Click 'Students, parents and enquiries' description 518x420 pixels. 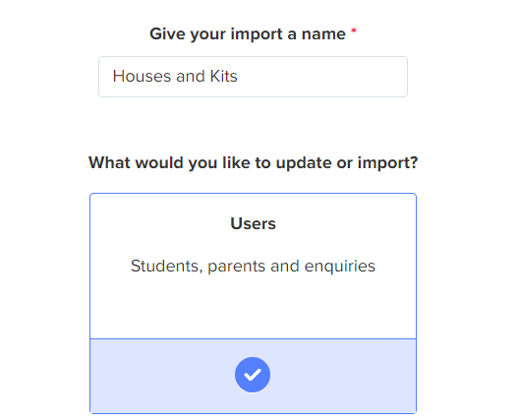pos(253,267)
